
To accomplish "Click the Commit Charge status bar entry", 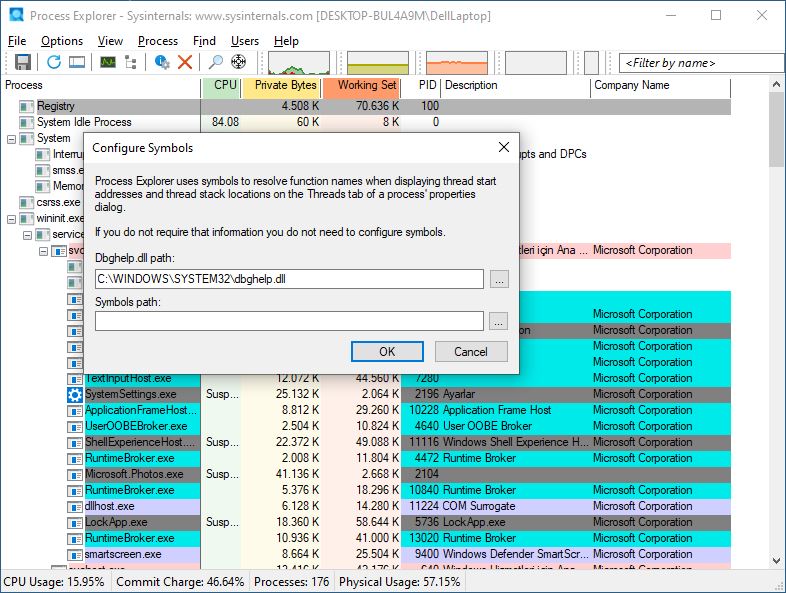I will [180, 582].
